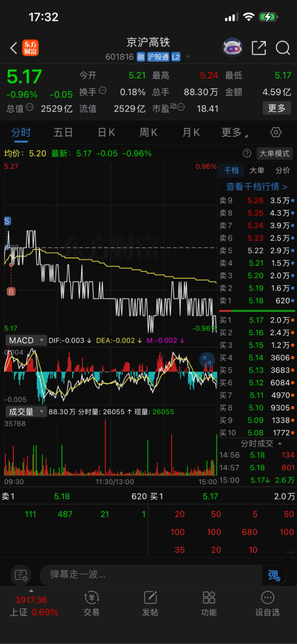297x644 pixels.
Task: Expand the 更多 chart period dropdown
Action: pos(234,132)
